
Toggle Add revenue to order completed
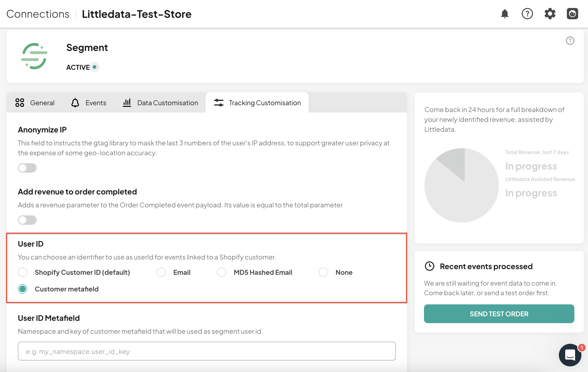27,220
